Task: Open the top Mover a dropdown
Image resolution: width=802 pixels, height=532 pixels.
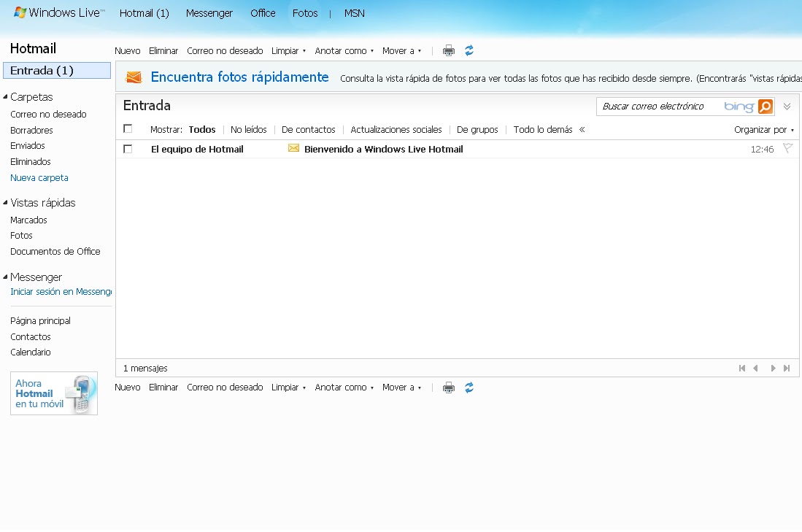Action: [x=401, y=51]
